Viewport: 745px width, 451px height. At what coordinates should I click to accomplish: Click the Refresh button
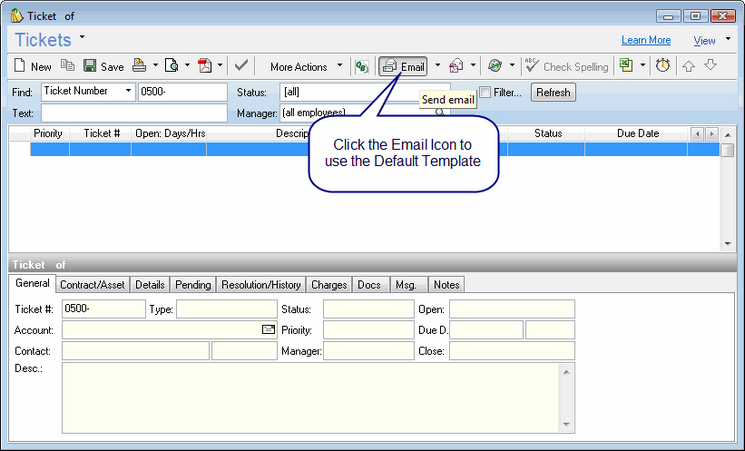[553, 92]
